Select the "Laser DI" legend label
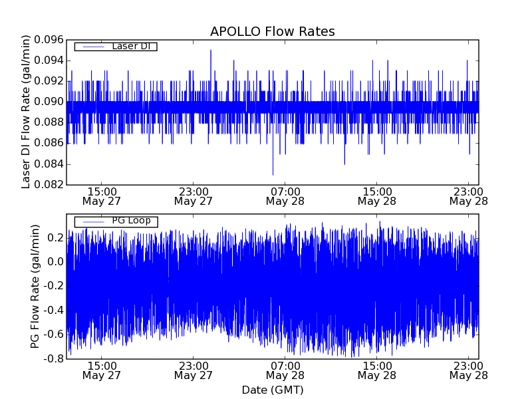This screenshot has width=532, height=399. pos(130,47)
